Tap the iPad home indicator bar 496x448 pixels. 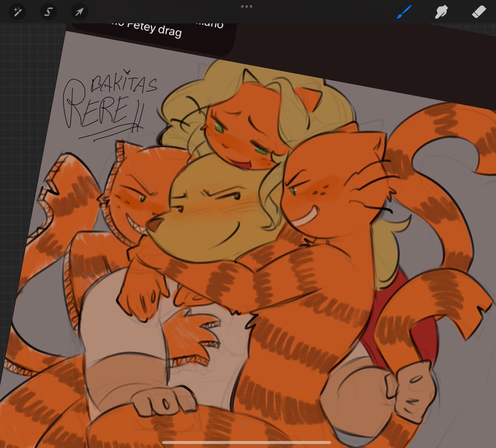(247, 442)
